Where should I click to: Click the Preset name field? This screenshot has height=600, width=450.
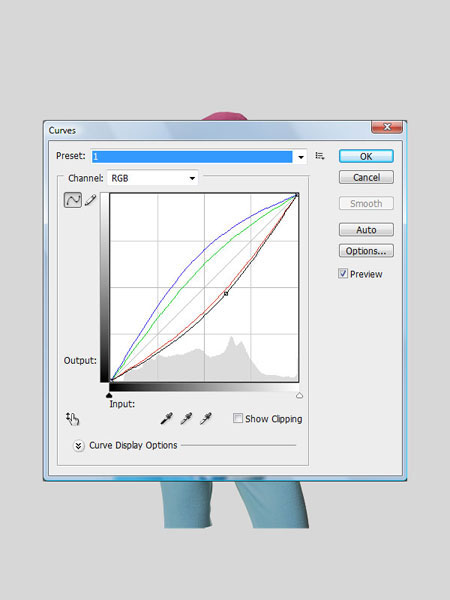pos(192,157)
